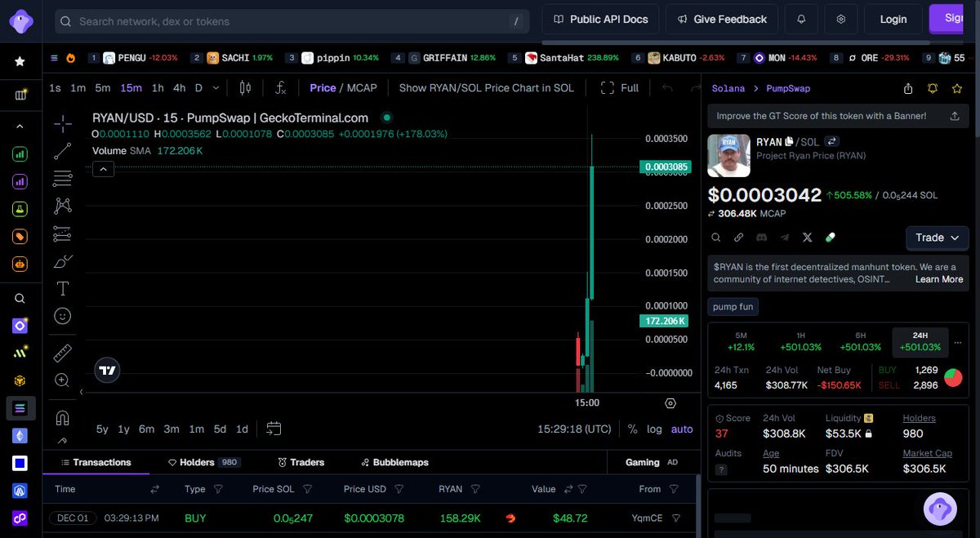Select the forecasting and measurement tool

tap(63, 233)
